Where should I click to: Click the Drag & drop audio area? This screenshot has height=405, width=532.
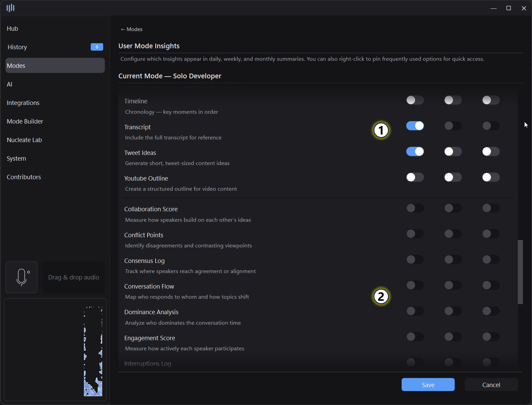74,277
